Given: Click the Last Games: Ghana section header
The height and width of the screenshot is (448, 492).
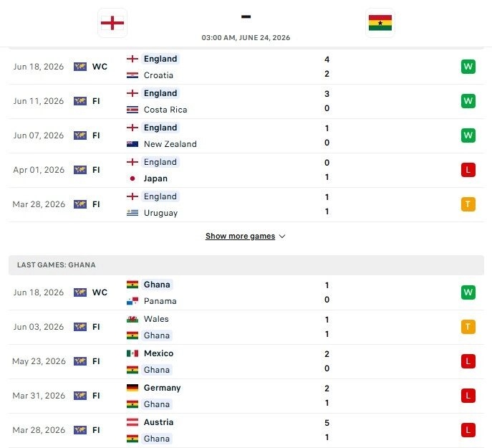Looking at the screenshot, I should point(246,264).
